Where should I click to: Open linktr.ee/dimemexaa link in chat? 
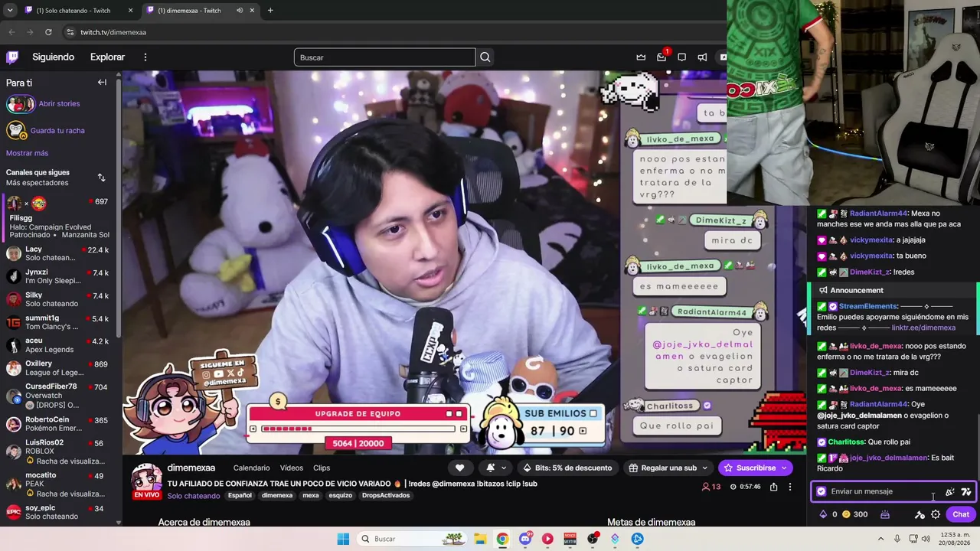pyautogui.click(x=923, y=328)
